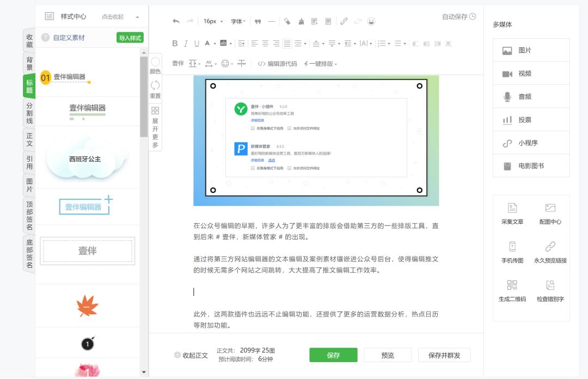Click 编辑源代码 to edit source

click(278, 64)
